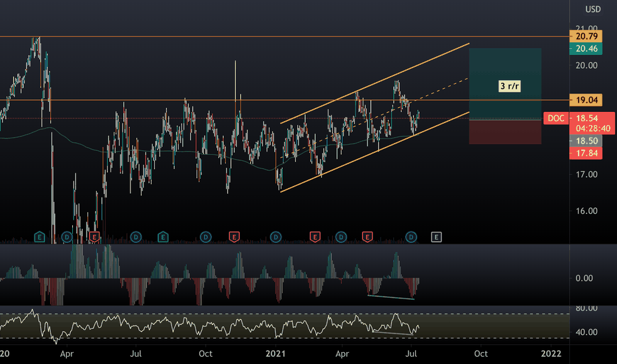
Task: Open the dividend marker at October 2020
Action: [206, 237]
